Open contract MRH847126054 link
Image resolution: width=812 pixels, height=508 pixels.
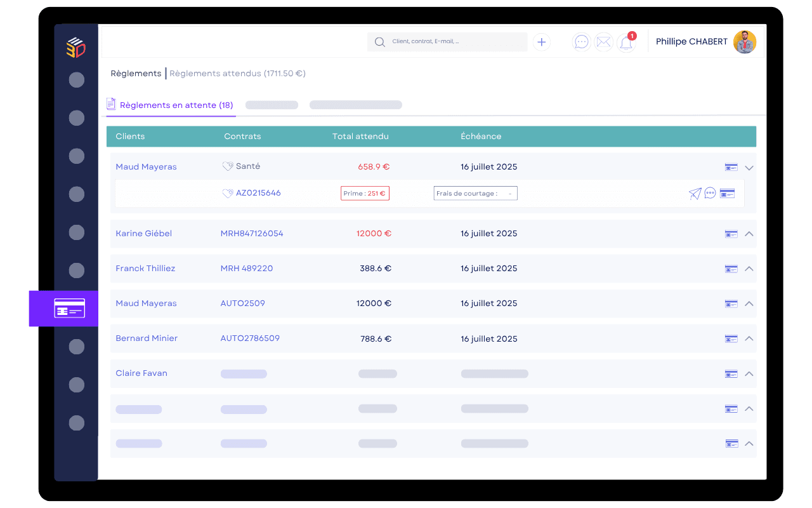[252, 234]
